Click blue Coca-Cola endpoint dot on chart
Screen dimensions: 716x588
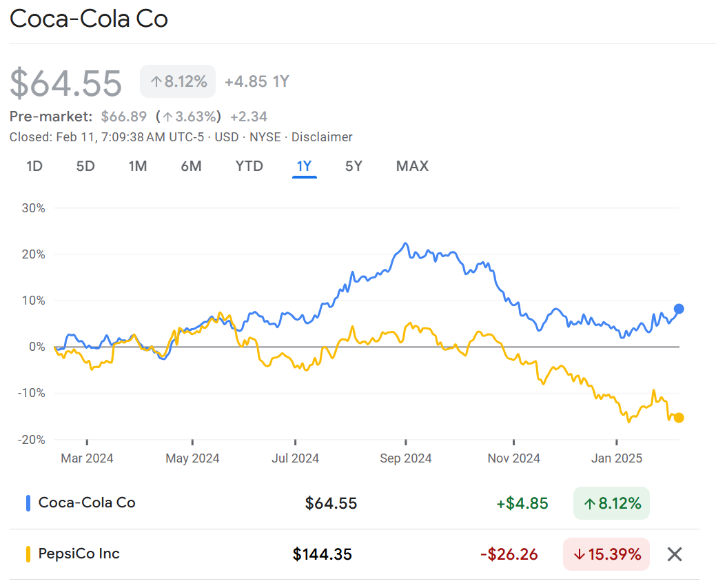pos(679,309)
